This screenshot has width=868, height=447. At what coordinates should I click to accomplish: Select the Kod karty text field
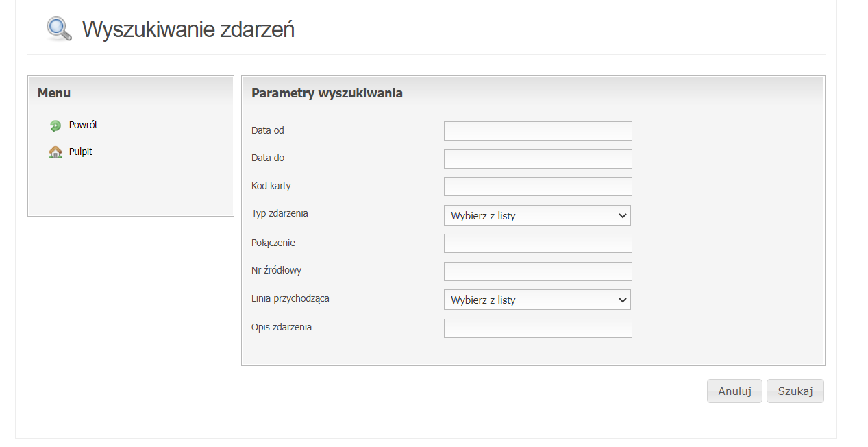click(x=538, y=186)
